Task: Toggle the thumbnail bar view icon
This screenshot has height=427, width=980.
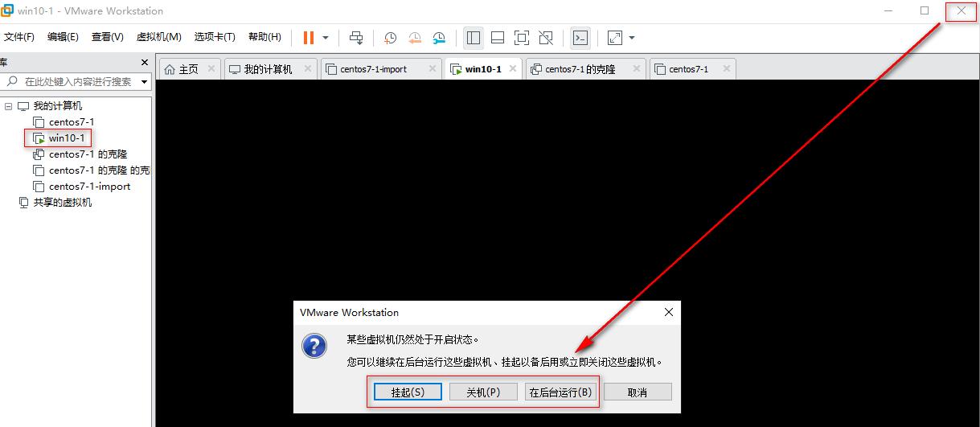Action: [498, 37]
